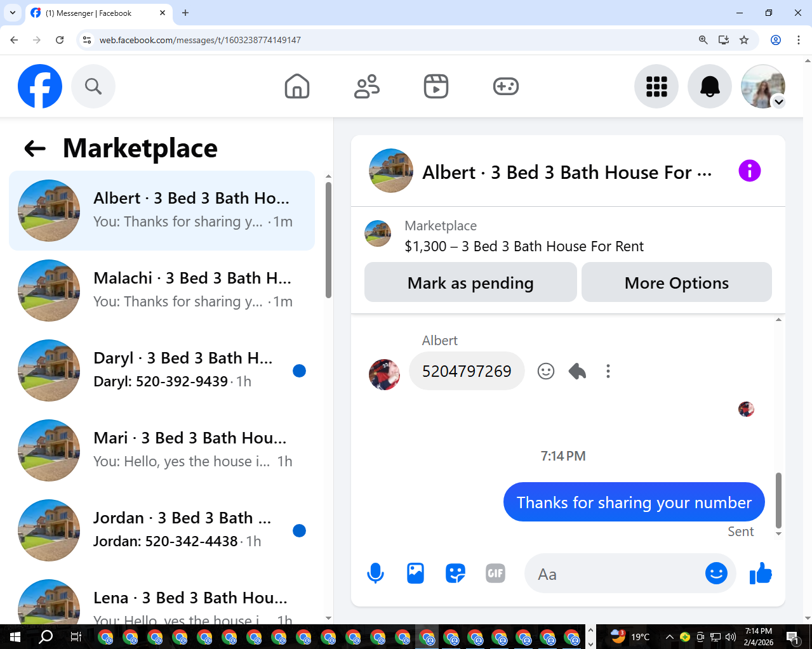Open install app icon in address bar
The image size is (812, 649).
724,40
